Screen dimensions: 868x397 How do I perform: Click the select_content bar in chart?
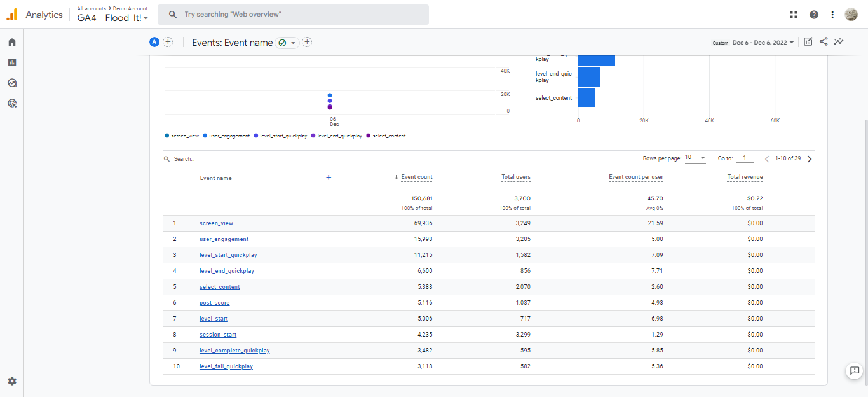click(587, 98)
